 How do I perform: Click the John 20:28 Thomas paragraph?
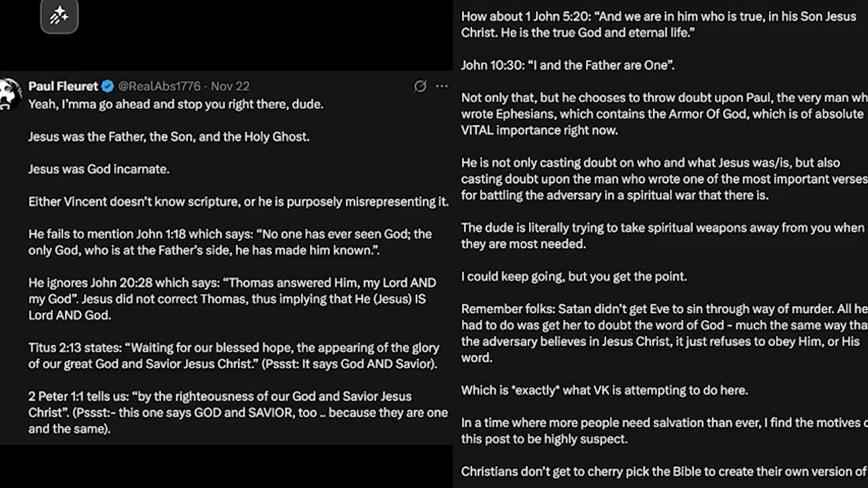(x=231, y=299)
